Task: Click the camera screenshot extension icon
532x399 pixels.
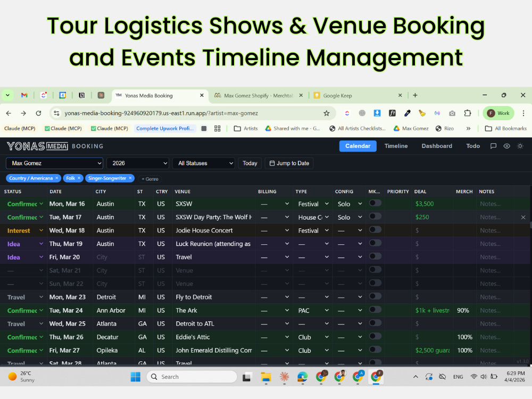Action: (452, 113)
